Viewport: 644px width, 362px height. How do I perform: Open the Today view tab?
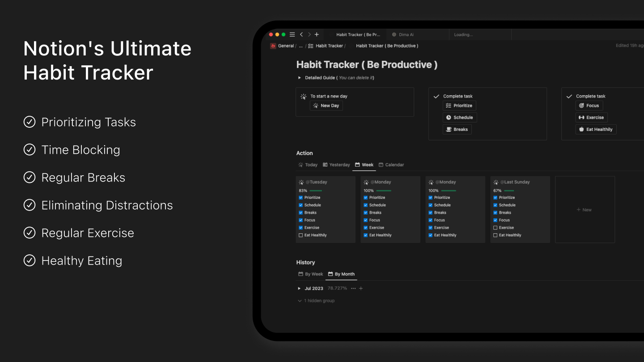[308, 165]
